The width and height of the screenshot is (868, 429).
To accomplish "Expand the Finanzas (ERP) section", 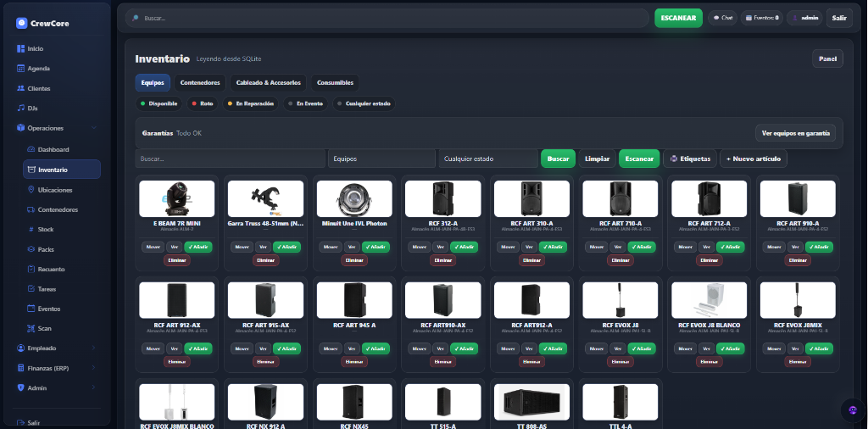I will tap(93, 368).
